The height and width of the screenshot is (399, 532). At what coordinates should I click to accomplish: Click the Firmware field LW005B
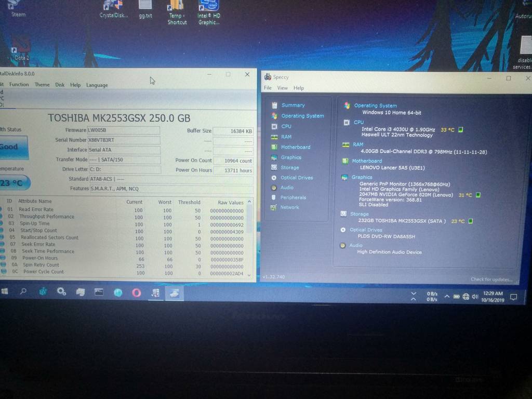(x=124, y=130)
